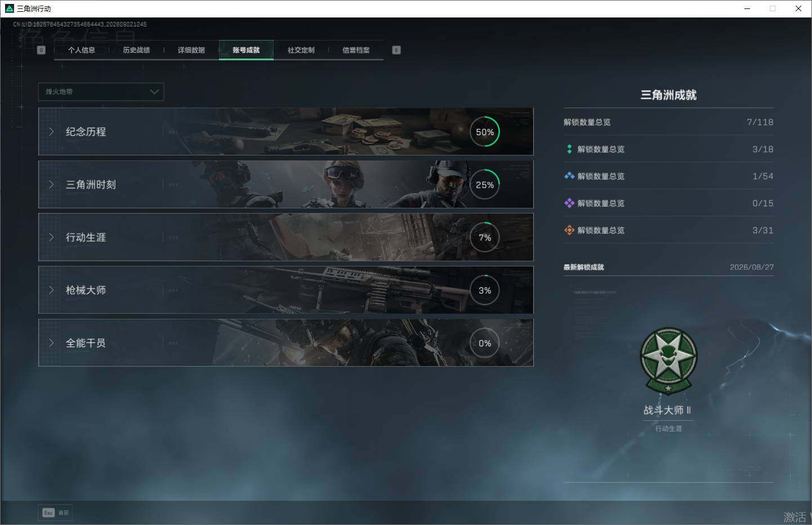Open the 详细数据 tab
This screenshot has width=812, height=525.
(191, 50)
